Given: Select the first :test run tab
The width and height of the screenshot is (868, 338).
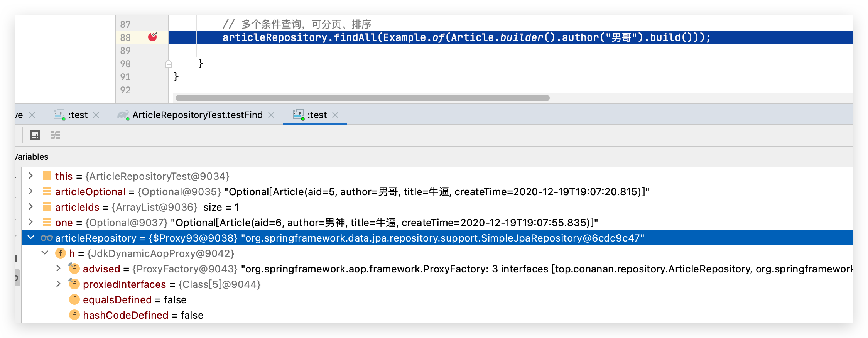Looking at the screenshot, I should [78, 115].
